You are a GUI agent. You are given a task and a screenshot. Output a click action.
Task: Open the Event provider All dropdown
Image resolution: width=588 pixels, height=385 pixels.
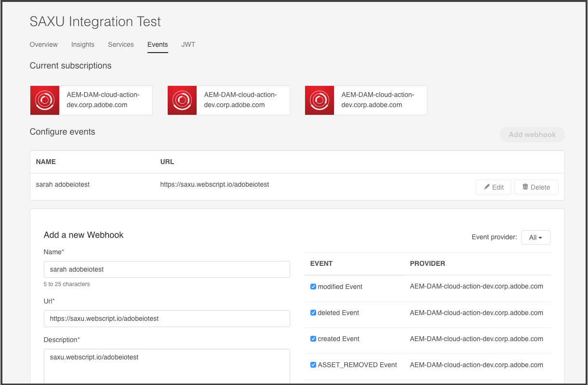(x=536, y=237)
